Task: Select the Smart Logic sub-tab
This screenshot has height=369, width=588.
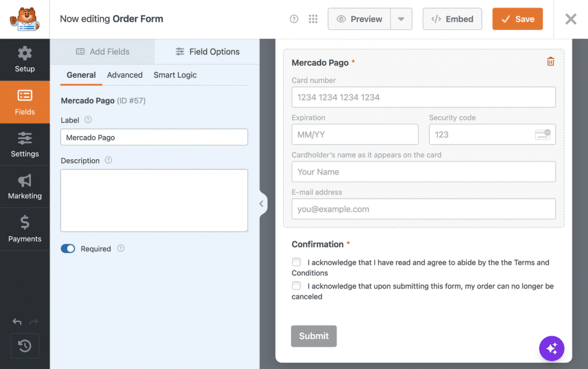Action: (x=175, y=75)
